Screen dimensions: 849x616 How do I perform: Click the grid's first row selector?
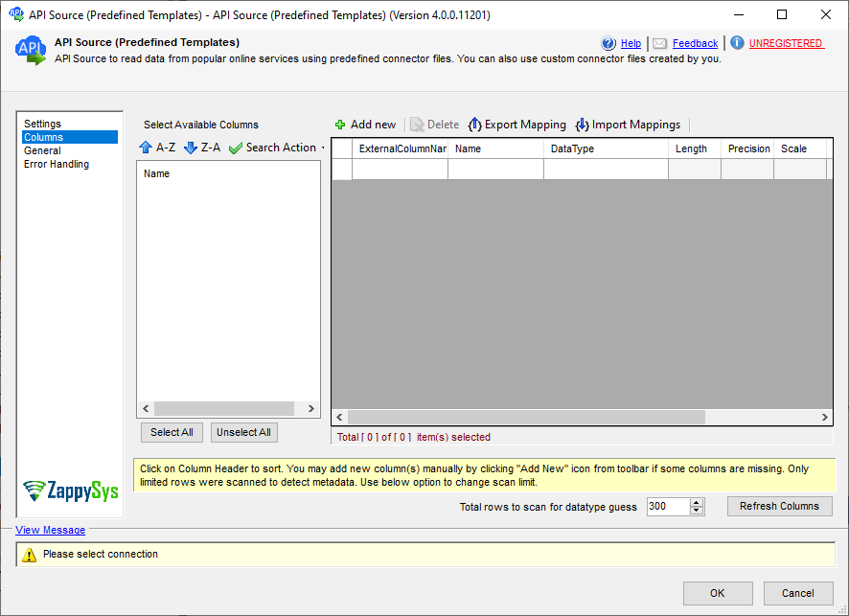tap(342, 169)
